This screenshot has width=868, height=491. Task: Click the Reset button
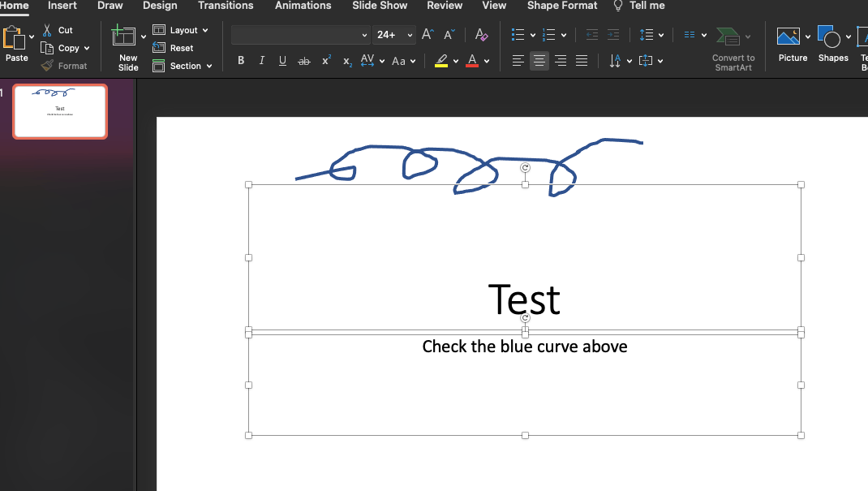[174, 48]
